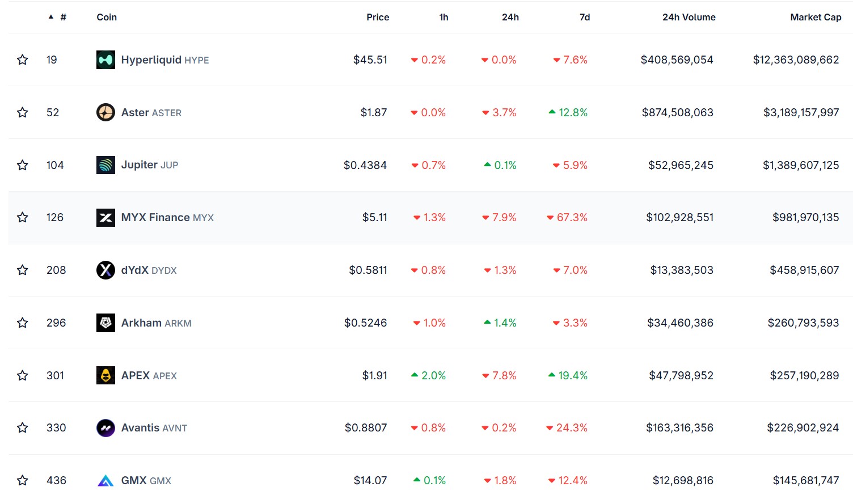Sort table by 24h Volume header
853x504 pixels.
689,18
